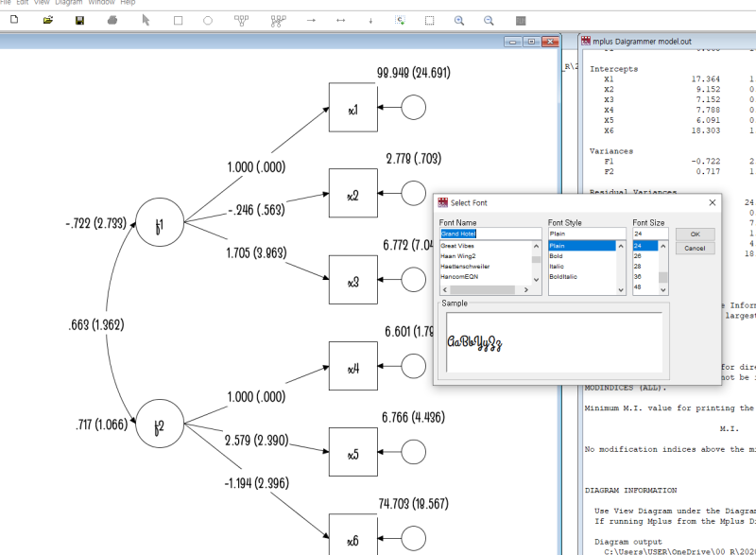Viewport: 756px width, 555px height.
Task: Select the arrow pointer tool
Action: (146, 20)
